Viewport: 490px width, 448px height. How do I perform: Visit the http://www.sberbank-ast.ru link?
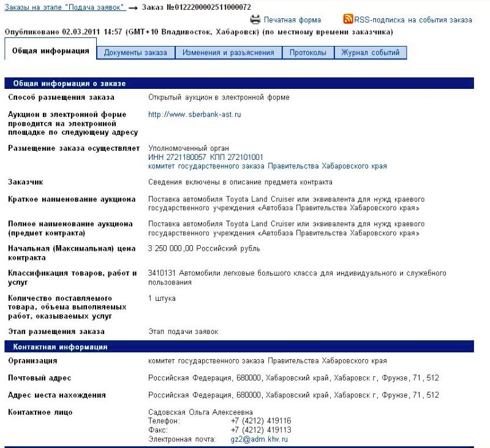point(195,115)
